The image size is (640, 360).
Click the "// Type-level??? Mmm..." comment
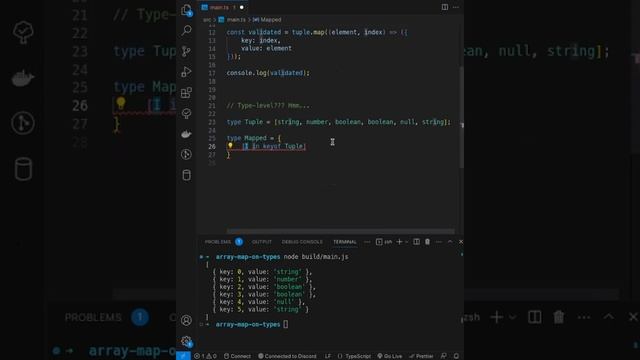(x=268, y=105)
